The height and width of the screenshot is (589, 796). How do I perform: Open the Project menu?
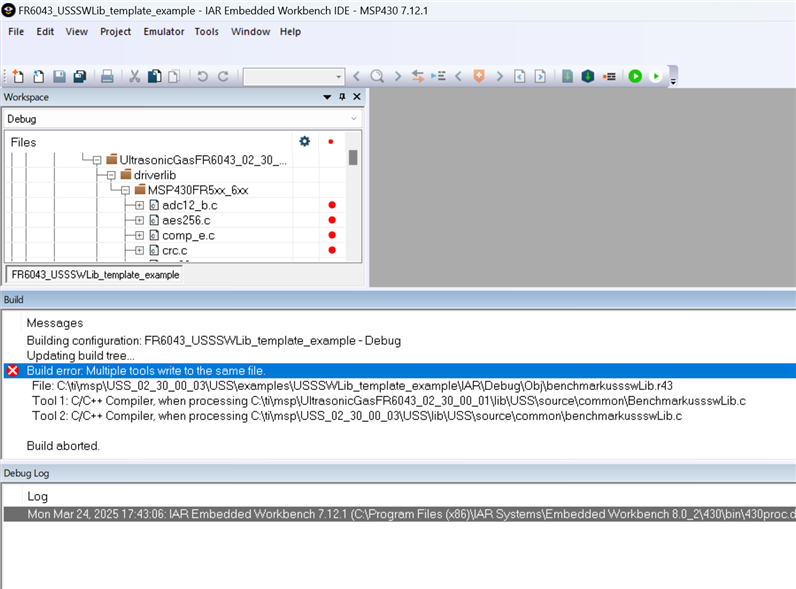[116, 31]
